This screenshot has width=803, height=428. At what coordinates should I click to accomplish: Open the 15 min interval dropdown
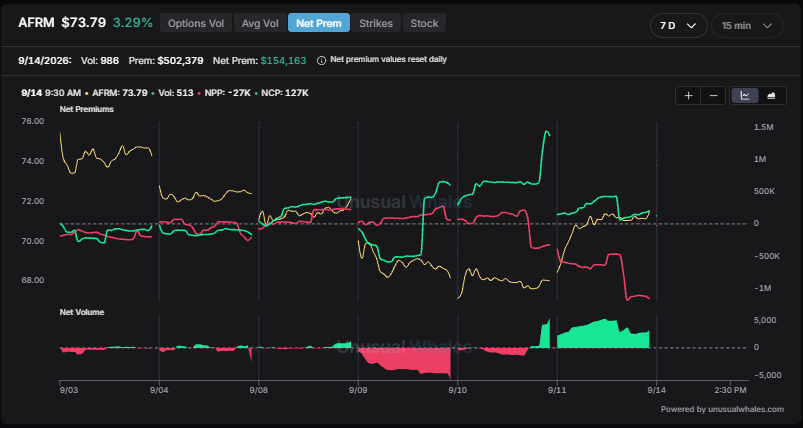pos(747,26)
